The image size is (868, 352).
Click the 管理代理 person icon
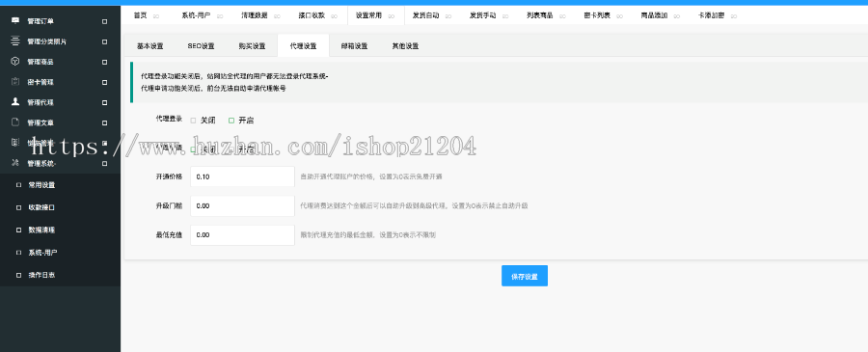point(15,102)
